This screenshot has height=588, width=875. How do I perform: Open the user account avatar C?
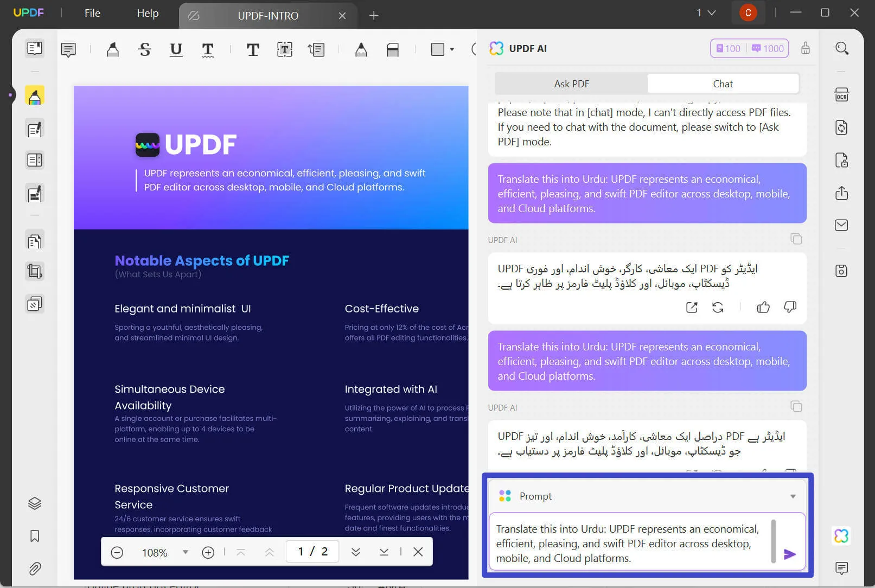pyautogui.click(x=748, y=12)
